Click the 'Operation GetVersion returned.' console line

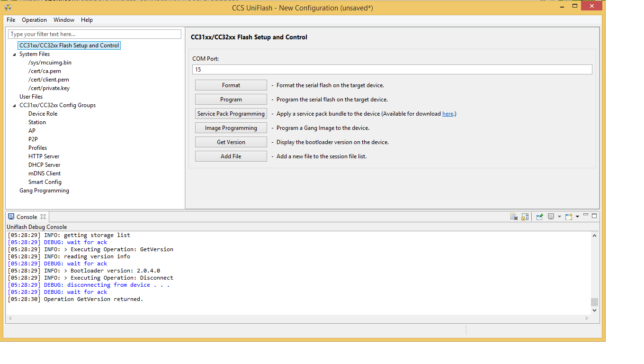coord(75,299)
